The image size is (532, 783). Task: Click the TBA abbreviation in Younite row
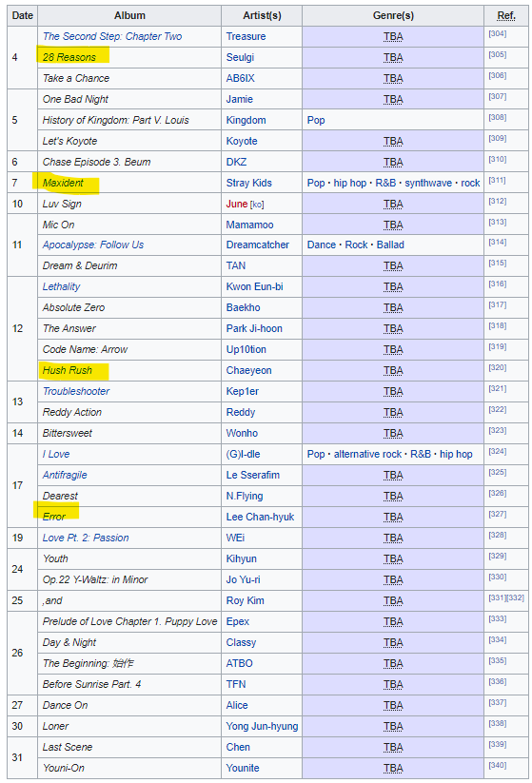393,768
